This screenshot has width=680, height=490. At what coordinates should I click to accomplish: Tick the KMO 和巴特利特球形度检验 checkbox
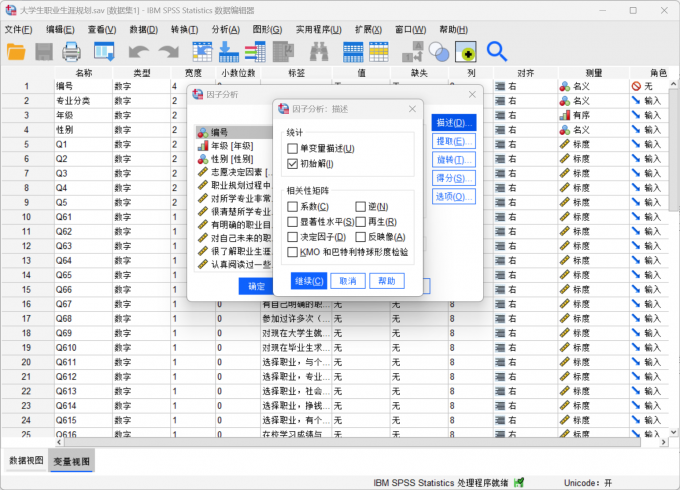pos(293,252)
